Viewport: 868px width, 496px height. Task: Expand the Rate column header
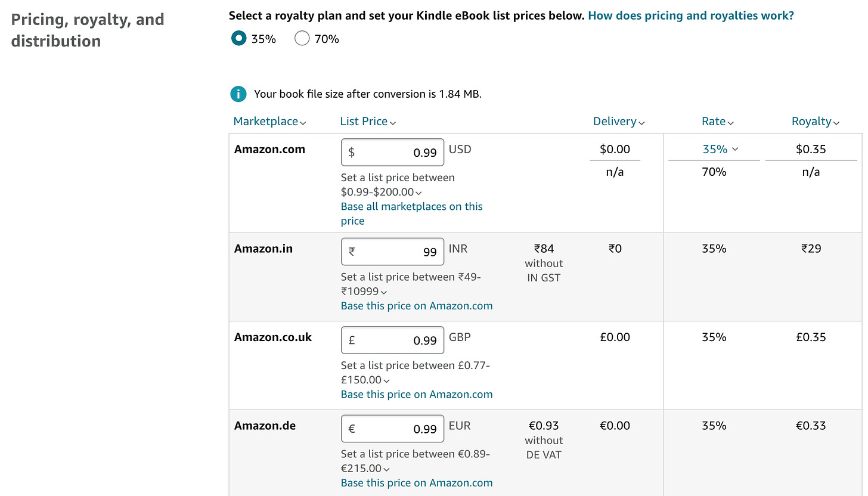click(x=717, y=122)
